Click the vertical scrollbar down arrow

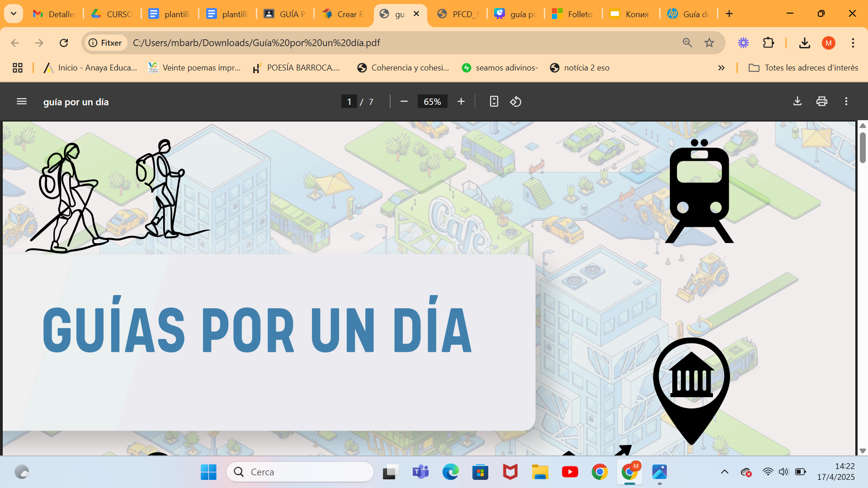863,450
